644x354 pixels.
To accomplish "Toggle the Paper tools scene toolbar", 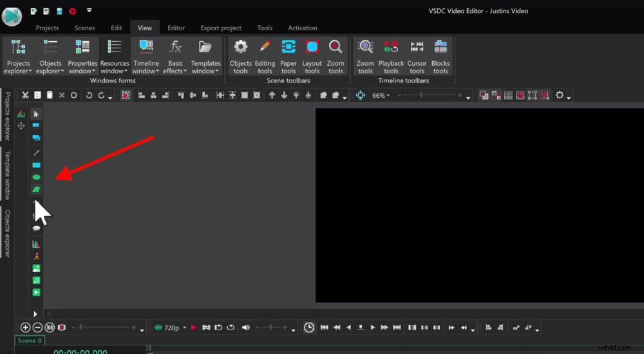I will (x=289, y=56).
